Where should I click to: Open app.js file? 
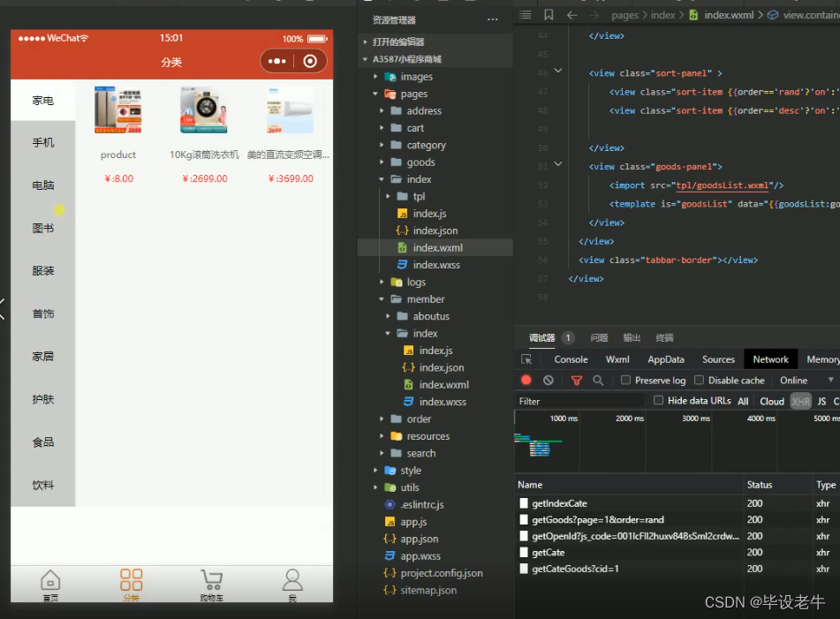[413, 522]
